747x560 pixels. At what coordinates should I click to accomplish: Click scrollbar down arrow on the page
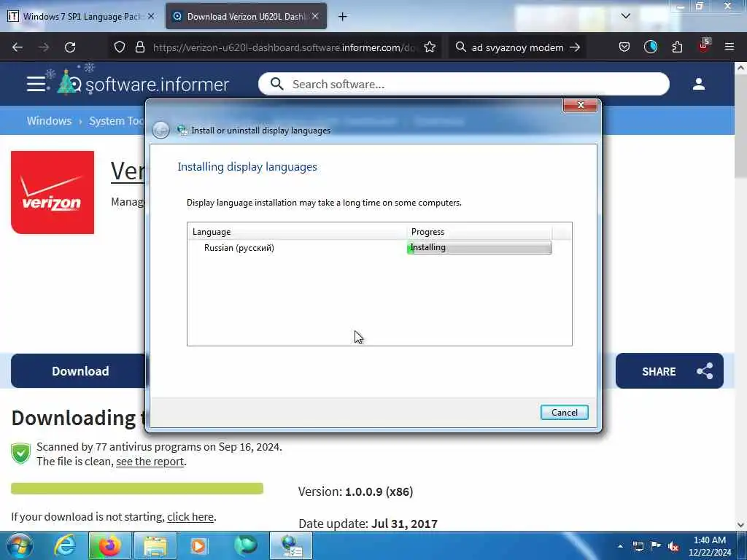(740, 525)
